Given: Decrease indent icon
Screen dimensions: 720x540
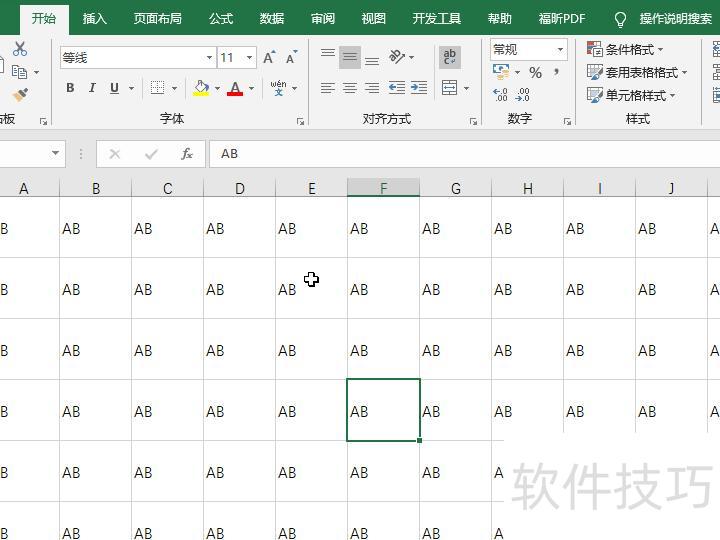Looking at the screenshot, I should click(x=397, y=88).
